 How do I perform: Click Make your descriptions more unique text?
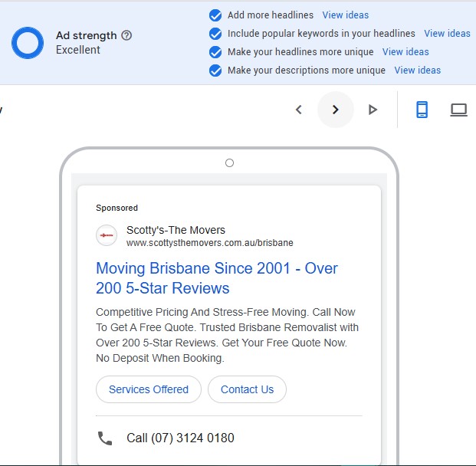click(x=307, y=71)
